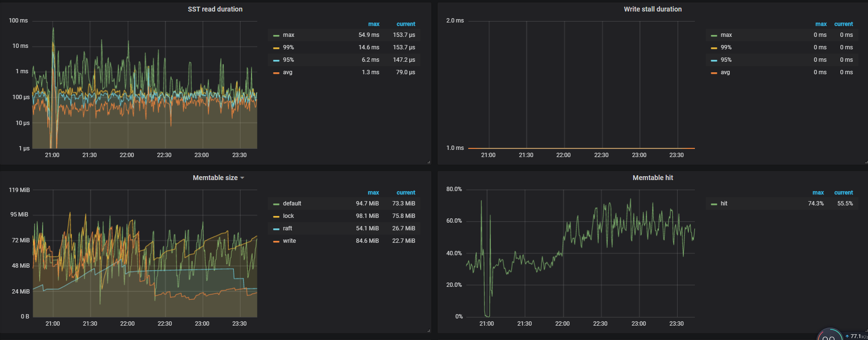Open the SST read duration panel menu
Image resolution: width=868 pixels, height=340 pixels.
pyautogui.click(x=215, y=9)
